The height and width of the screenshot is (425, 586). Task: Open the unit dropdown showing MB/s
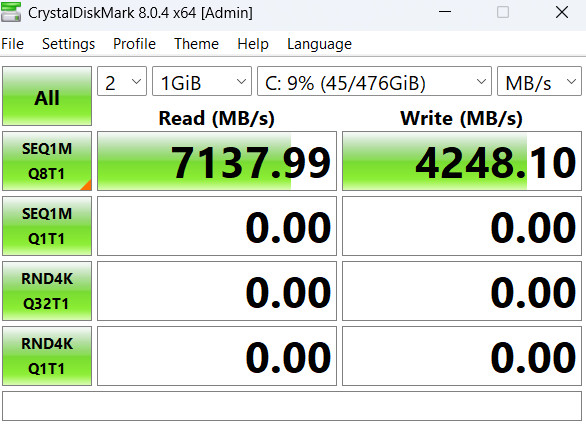539,81
